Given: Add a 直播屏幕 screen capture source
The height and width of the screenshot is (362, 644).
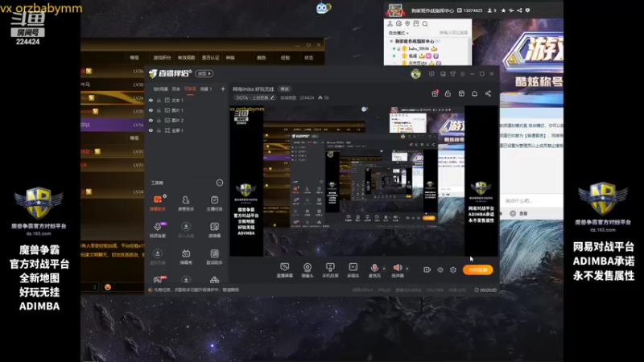Looking at the screenshot, I should click(x=285, y=270).
